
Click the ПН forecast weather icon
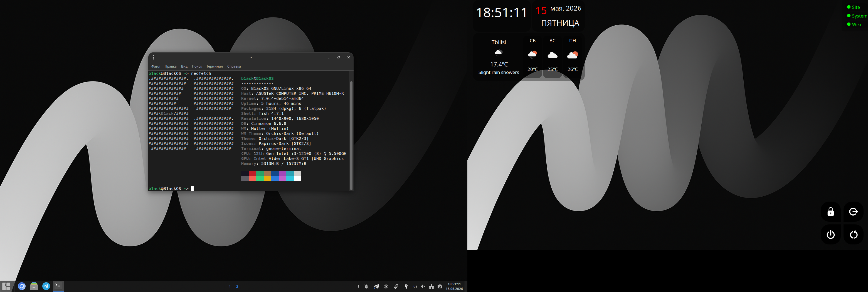[573, 55]
